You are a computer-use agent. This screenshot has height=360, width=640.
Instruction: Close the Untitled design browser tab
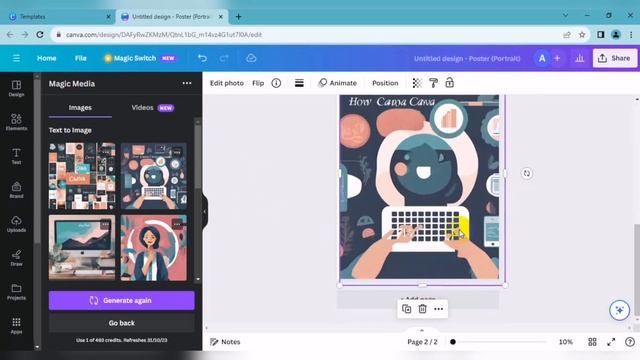coord(221,17)
